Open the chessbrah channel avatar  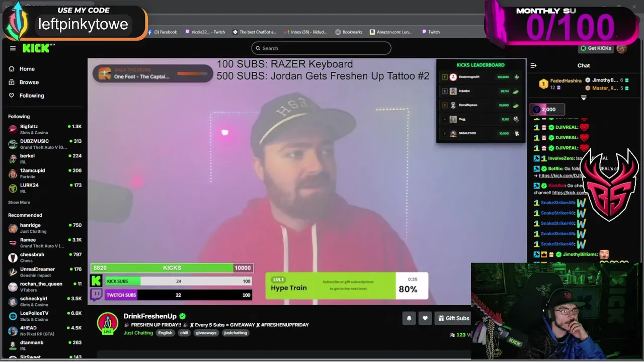13,257
